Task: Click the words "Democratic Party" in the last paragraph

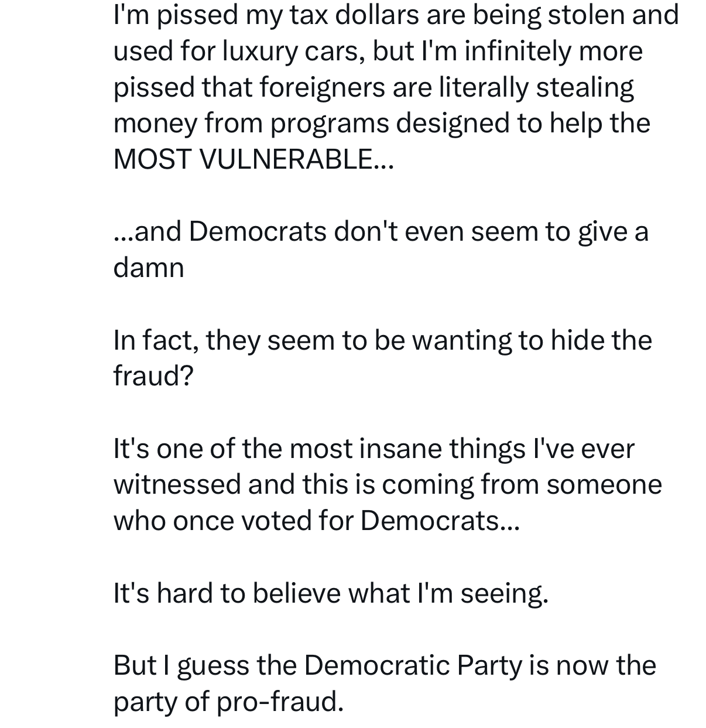Action: click(412, 665)
